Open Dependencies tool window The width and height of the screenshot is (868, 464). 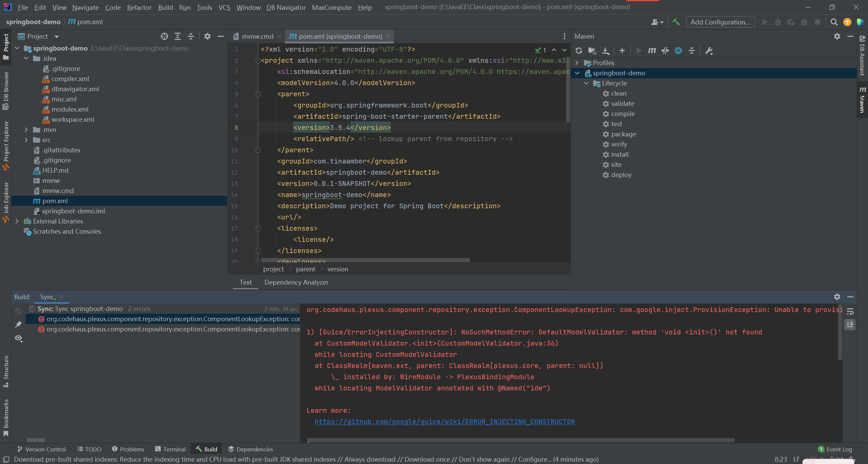click(250, 449)
